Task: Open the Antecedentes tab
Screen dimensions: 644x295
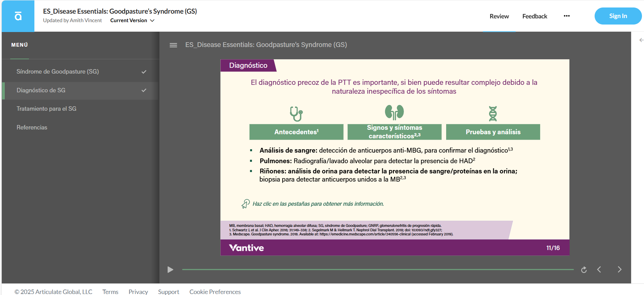Action: [x=296, y=132]
